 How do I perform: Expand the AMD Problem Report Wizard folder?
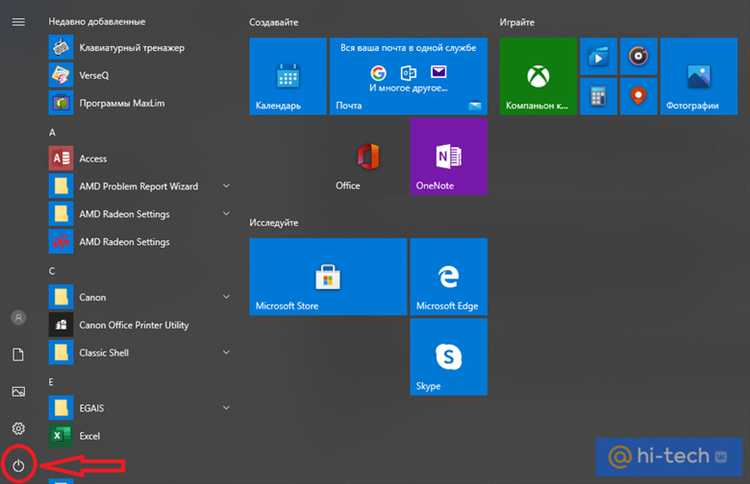coord(227,186)
